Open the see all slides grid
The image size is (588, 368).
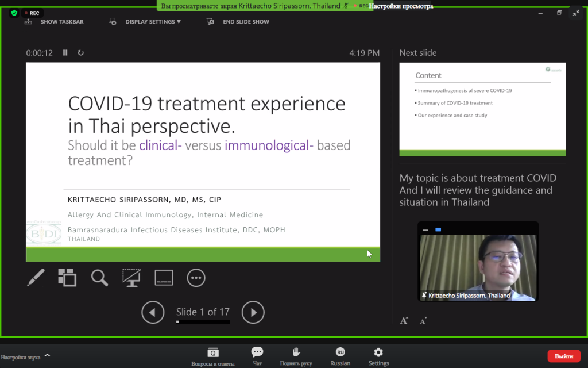point(67,278)
